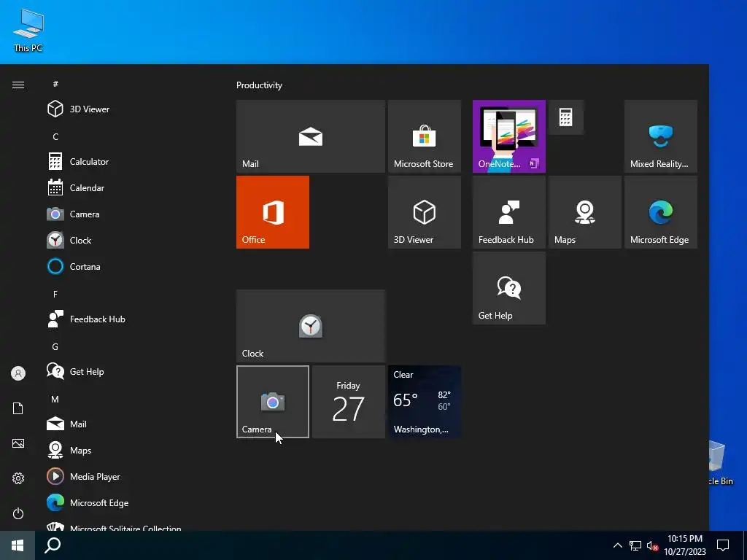
Task: Open the Documents shortcut in Start rail
Action: coord(18,408)
